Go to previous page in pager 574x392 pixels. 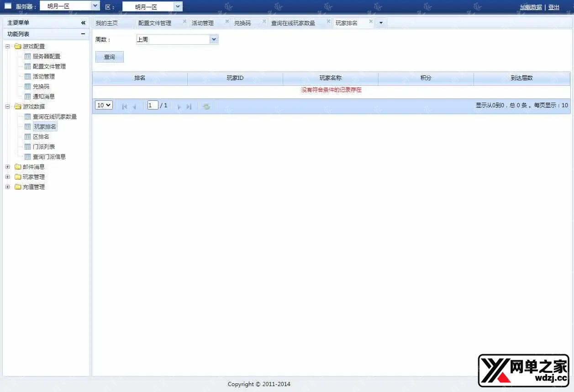(x=134, y=106)
